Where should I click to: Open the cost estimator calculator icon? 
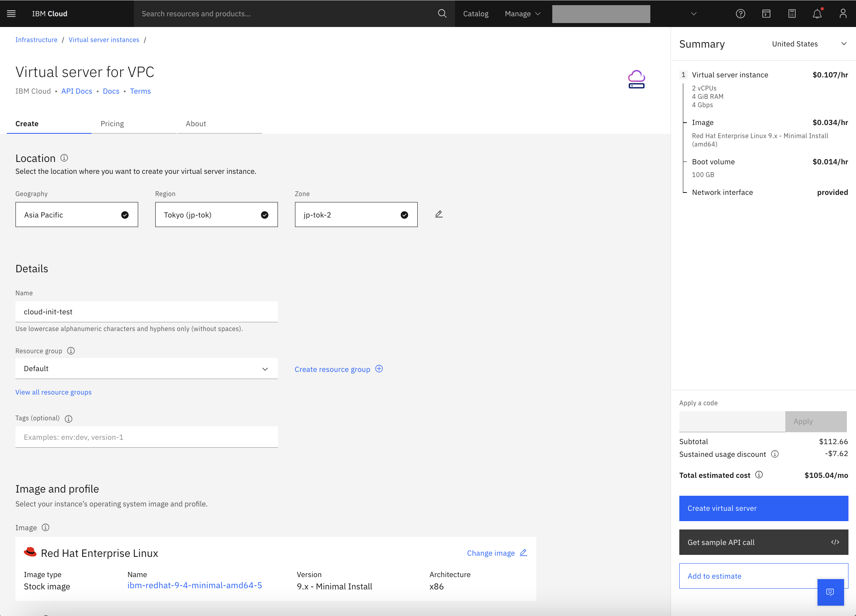pyautogui.click(x=792, y=13)
